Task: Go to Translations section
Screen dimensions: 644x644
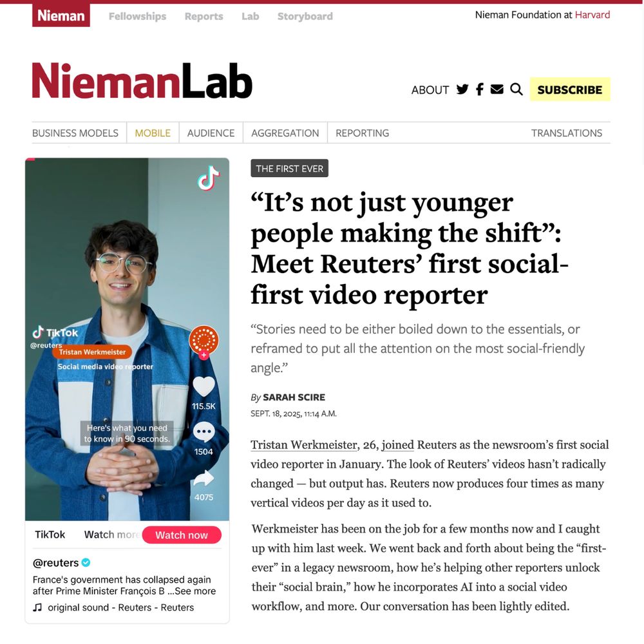Action: [x=566, y=133]
